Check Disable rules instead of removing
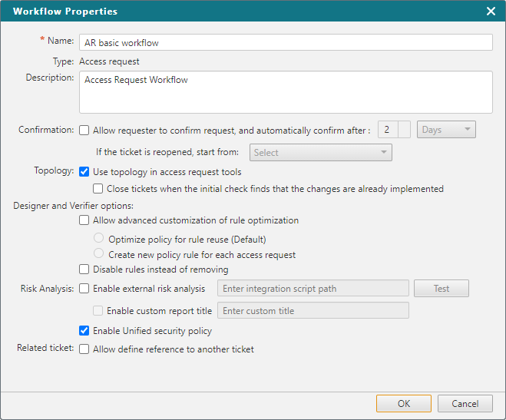The height and width of the screenshot is (420, 506). [x=84, y=269]
